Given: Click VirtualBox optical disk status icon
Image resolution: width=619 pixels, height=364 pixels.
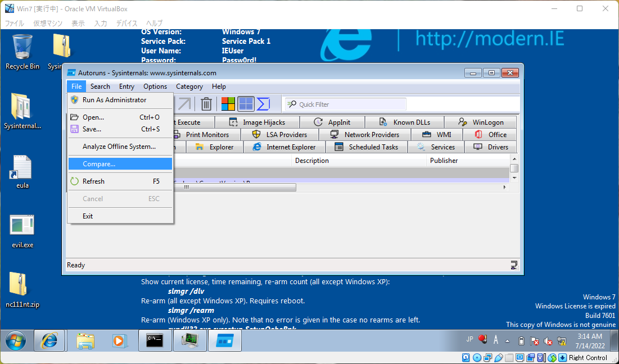Looking at the screenshot, I should [x=477, y=358].
